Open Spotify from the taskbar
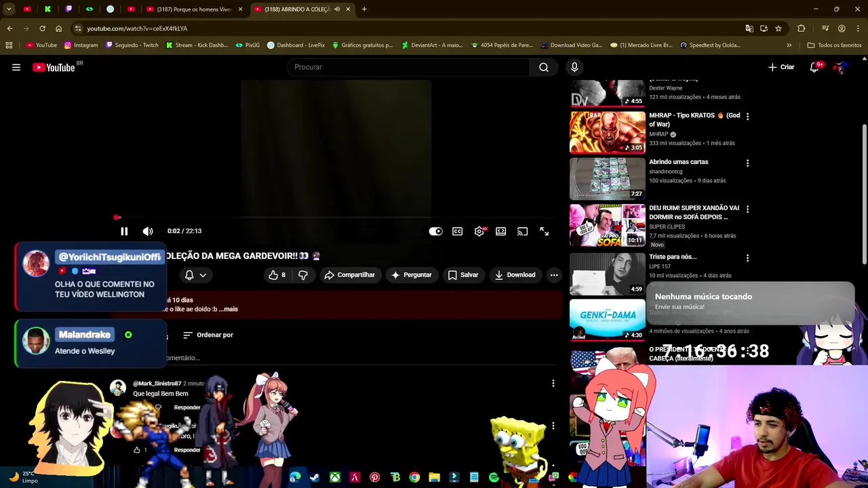The width and height of the screenshot is (868, 488). click(x=494, y=478)
